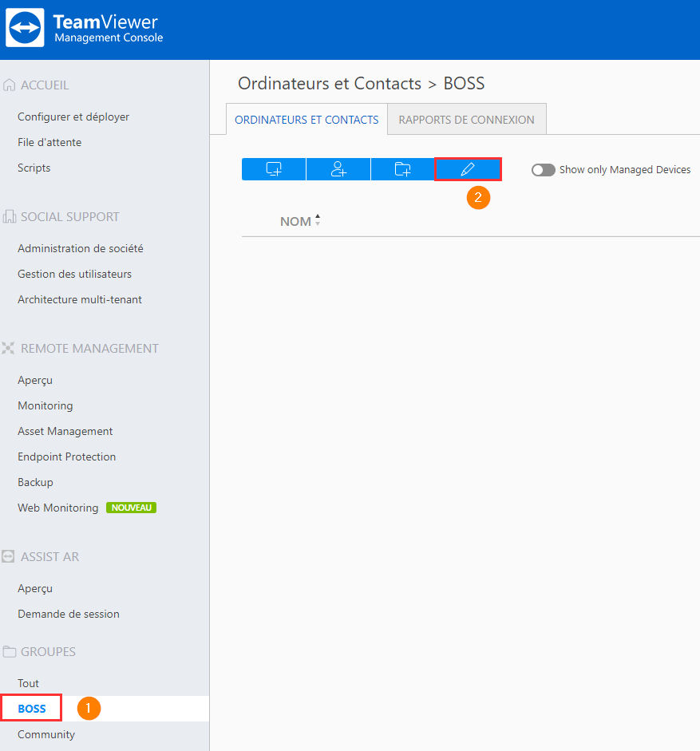Viewport: 700px width, 751px height.
Task: Toggle Show only Managed Devices switch
Action: (x=543, y=170)
